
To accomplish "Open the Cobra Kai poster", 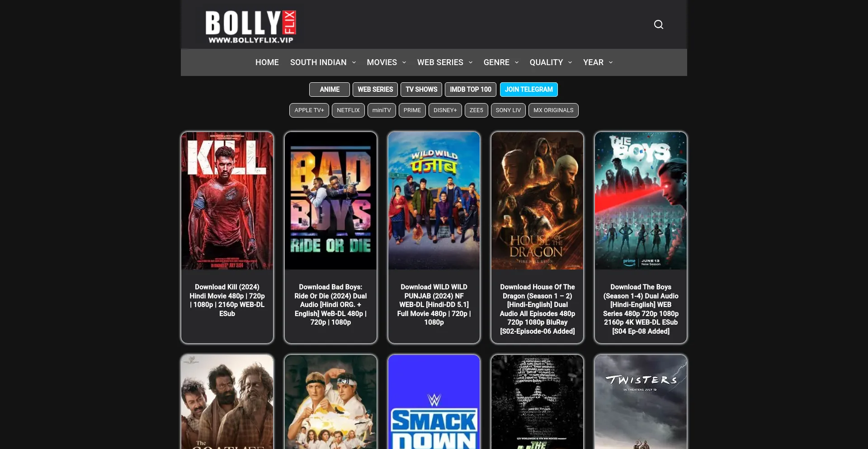I will click(x=330, y=402).
